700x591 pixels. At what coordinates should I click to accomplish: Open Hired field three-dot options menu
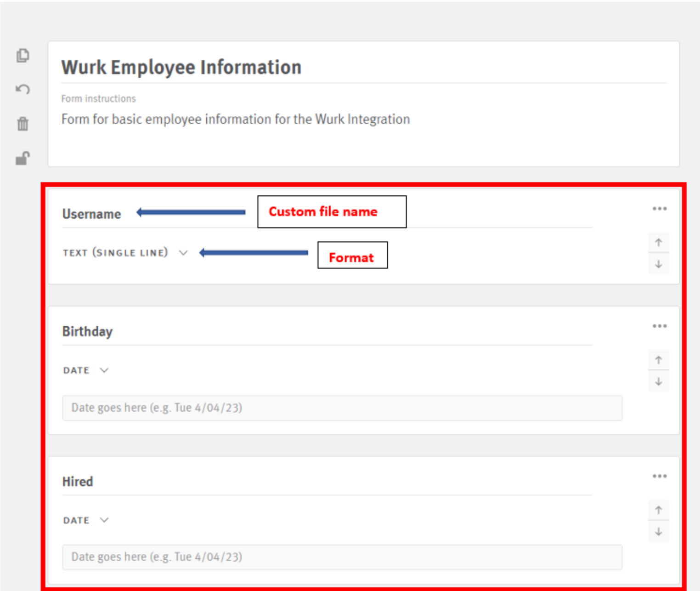pyautogui.click(x=659, y=476)
